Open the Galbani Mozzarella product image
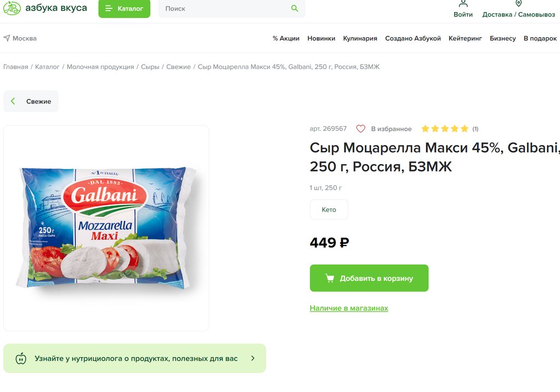The height and width of the screenshot is (392, 560). click(106, 228)
